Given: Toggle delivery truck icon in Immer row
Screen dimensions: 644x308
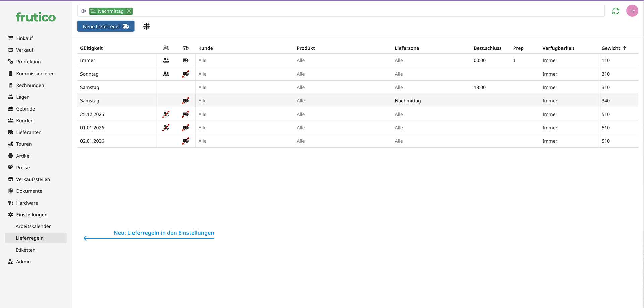Looking at the screenshot, I should (185, 60).
